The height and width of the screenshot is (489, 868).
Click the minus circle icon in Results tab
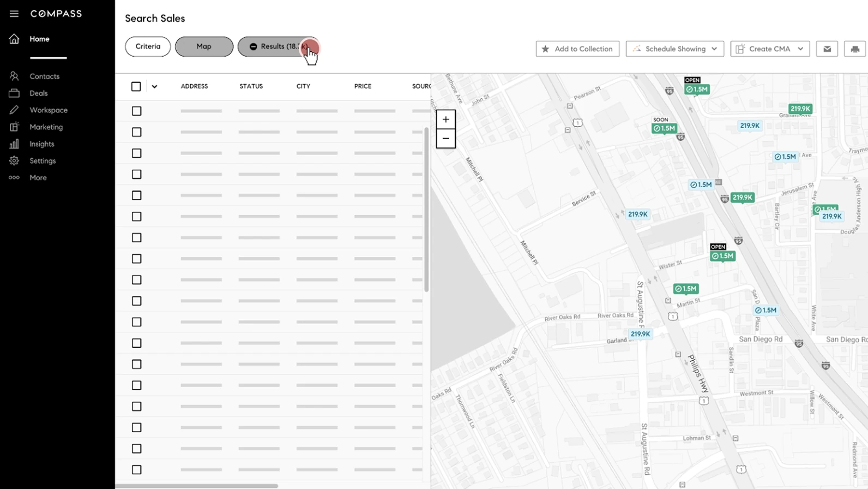[x=254, y=47]
